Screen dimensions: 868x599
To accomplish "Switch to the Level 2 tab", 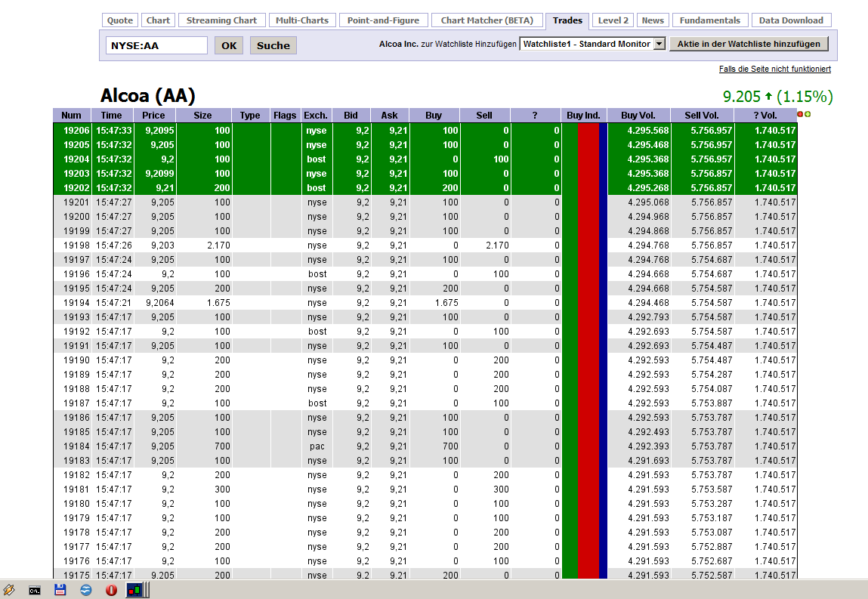I will point(613,20).
